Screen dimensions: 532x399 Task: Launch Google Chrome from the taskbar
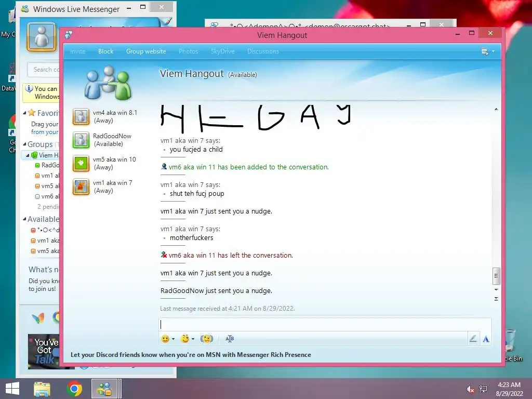coord(74,389)
